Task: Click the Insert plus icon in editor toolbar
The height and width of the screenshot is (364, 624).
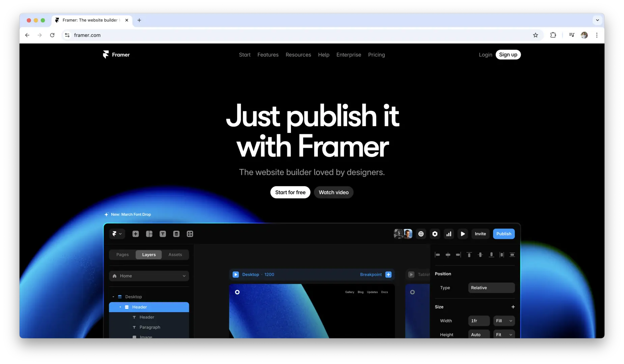Action: (136, 234)
